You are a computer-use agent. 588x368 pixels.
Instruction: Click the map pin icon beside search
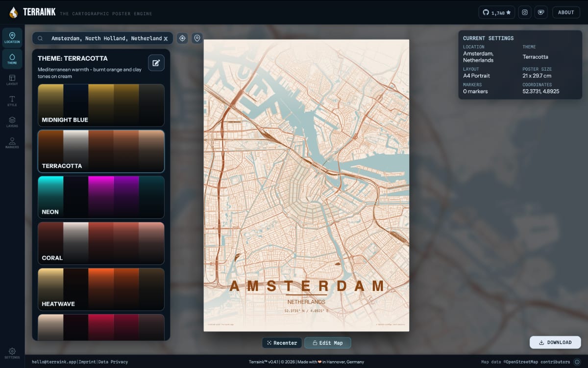[197, 38]
